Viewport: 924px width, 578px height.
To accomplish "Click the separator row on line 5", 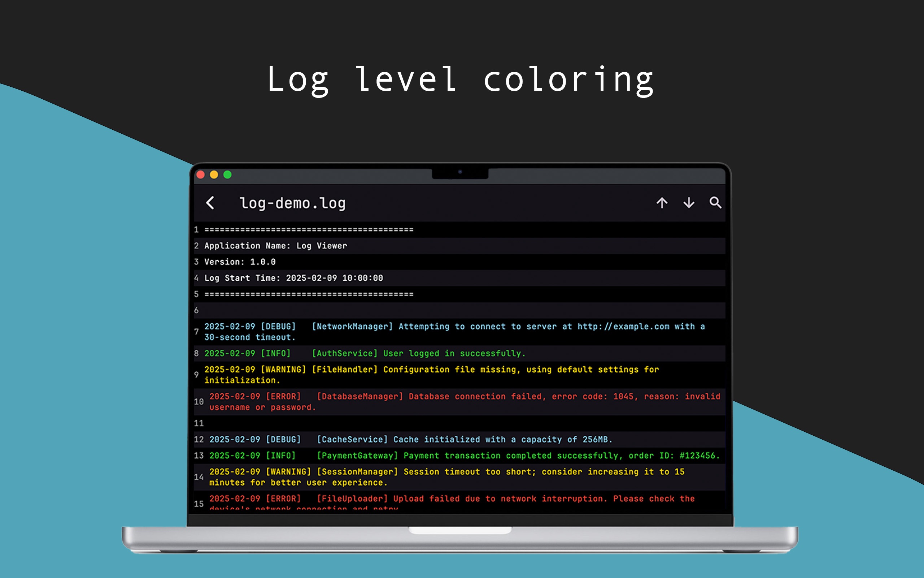I will 460,294.
